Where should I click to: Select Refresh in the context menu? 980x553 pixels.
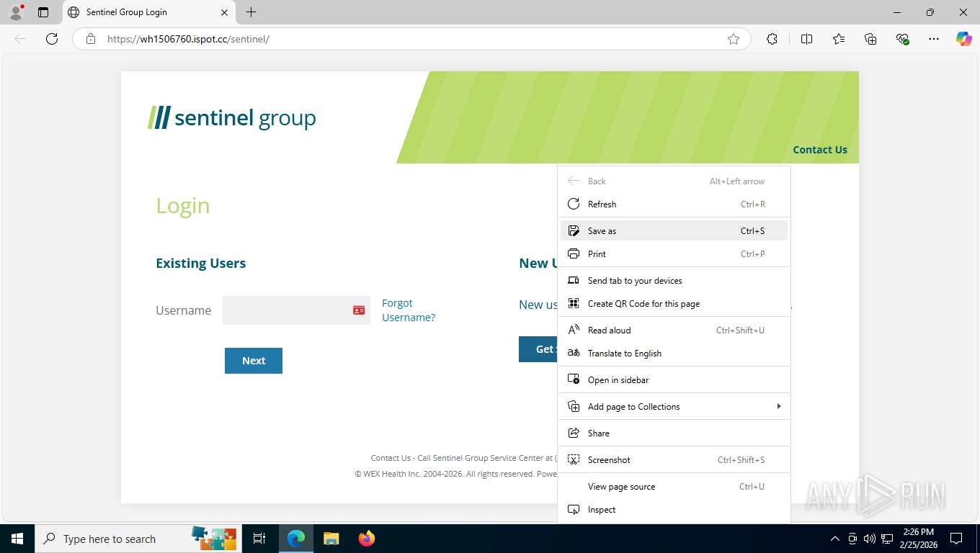[x=674, y=204]
